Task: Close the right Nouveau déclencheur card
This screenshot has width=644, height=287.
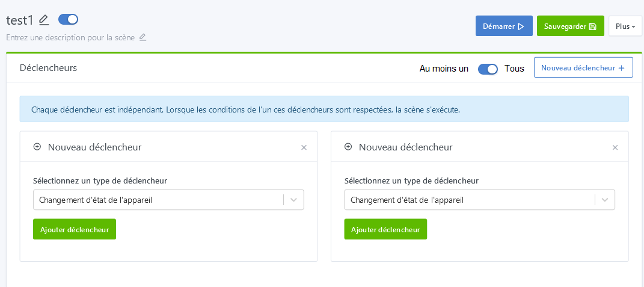Action: point(615,147)
